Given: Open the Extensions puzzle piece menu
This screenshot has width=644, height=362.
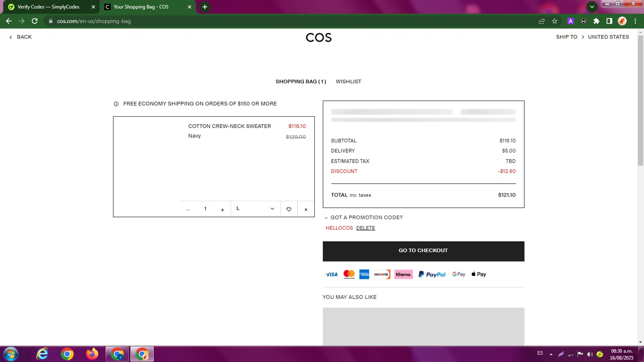Looking at the screenshot, I should tap(596, 21).
